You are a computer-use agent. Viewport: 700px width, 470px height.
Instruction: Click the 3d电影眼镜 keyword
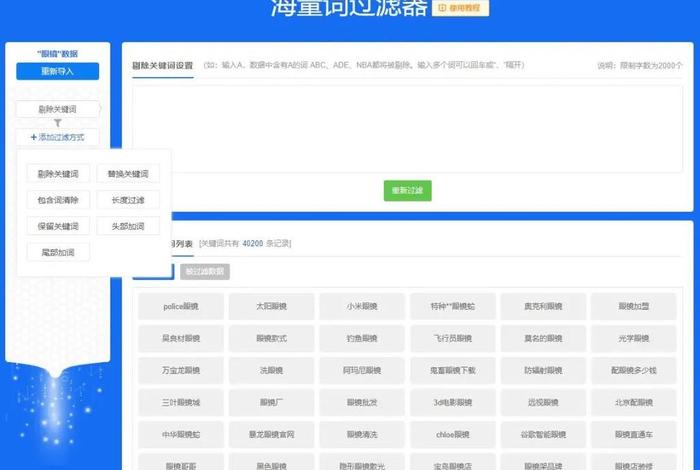tap(453, 402)
